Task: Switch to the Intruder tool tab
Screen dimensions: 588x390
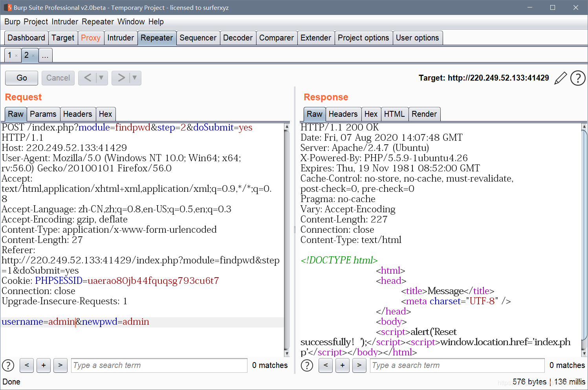Action: [x=121, y=38]
